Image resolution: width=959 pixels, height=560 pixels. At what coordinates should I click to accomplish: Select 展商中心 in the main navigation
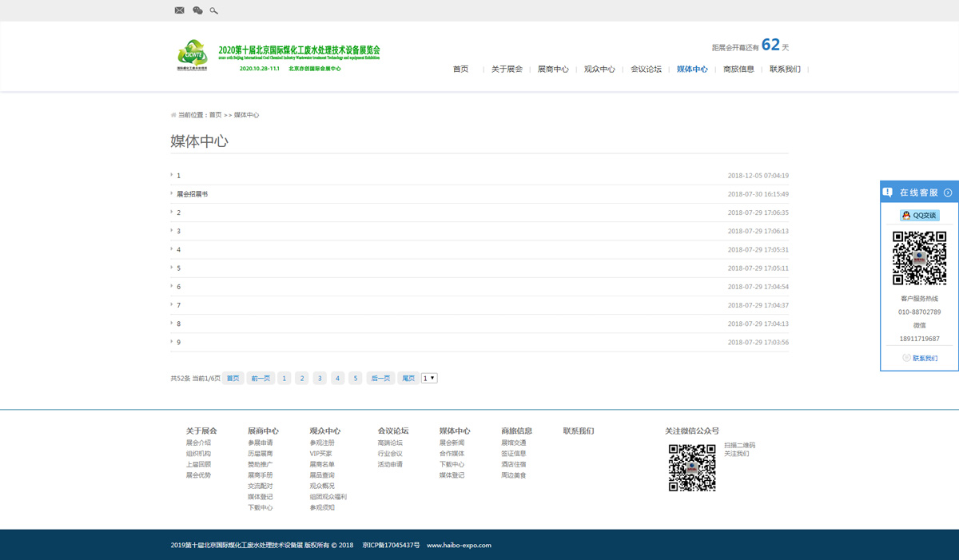click(x=553, y=70)
